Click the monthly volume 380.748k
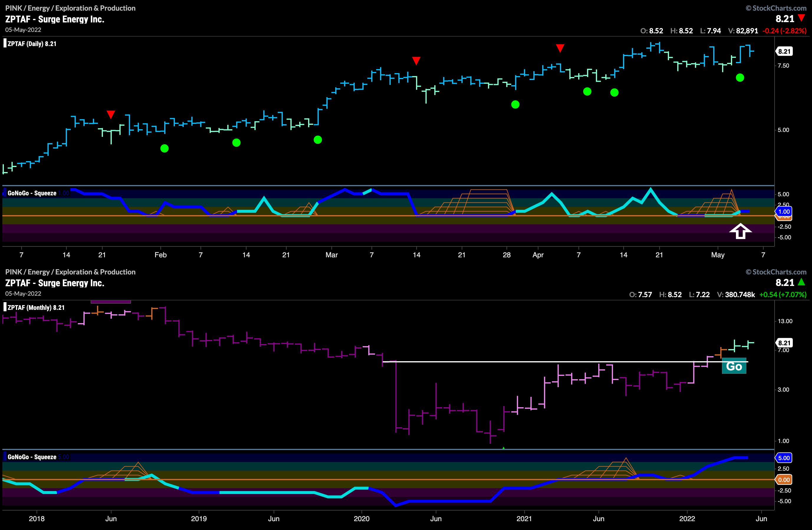This screenshot has height=530, width=812. pos(740,295)
